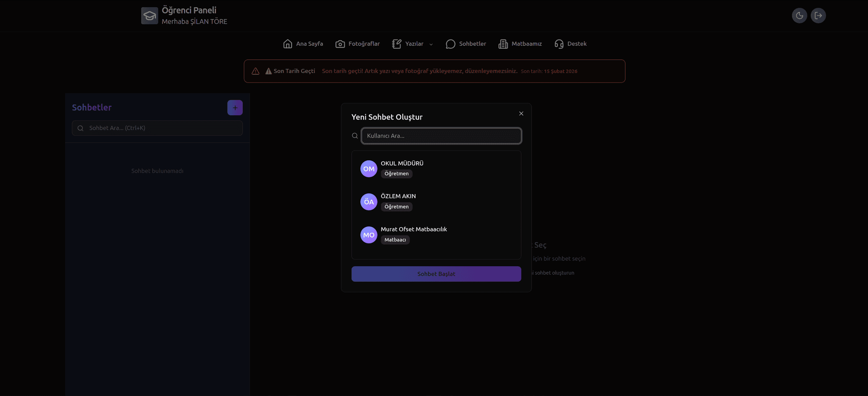Click outlined warning triangle in deadline banner
Viewport: 868px width, 396px height.
(x=255, y=71)
